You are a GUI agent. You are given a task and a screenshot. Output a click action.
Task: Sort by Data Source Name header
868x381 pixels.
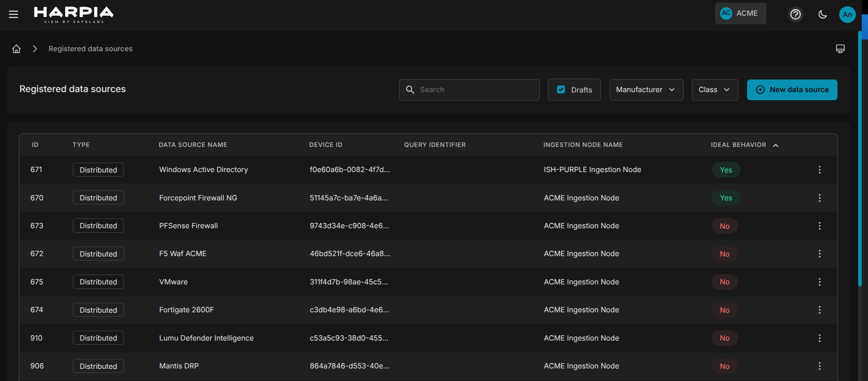tap(193, 145)
